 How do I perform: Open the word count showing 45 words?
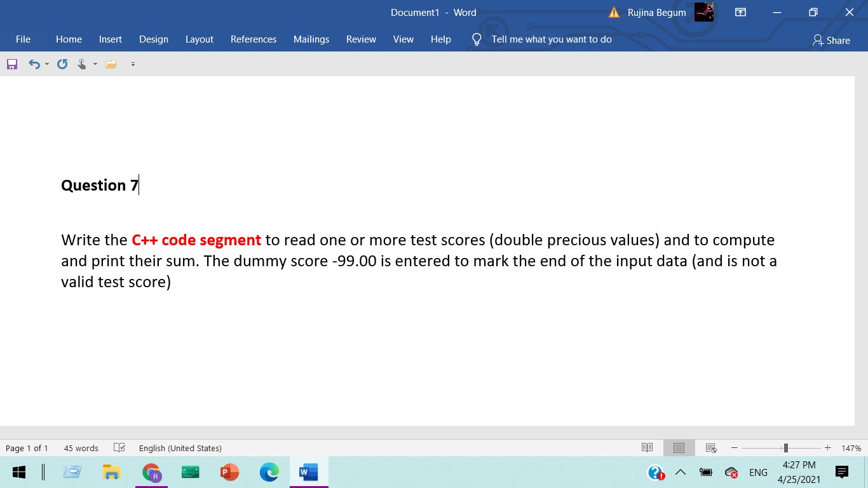point(81,448)
